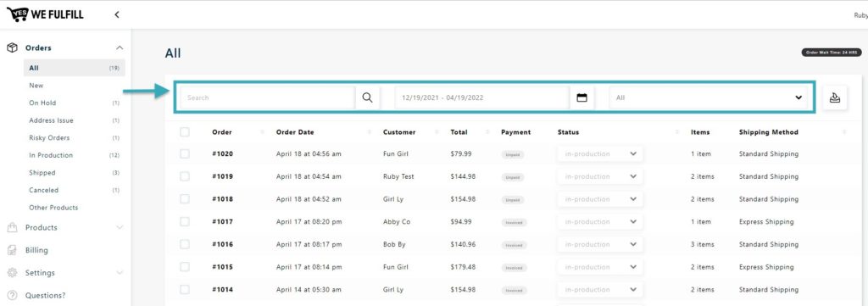Open order #1019 link

click(223, 176)
